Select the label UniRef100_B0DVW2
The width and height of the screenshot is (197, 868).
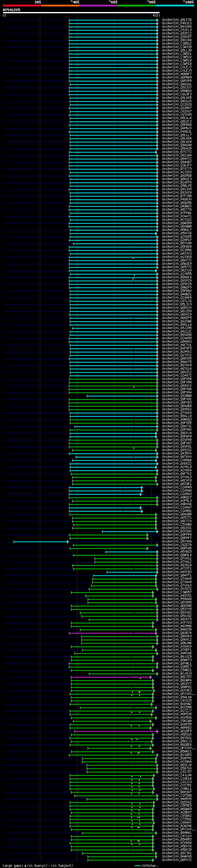[x=177, y=704]
